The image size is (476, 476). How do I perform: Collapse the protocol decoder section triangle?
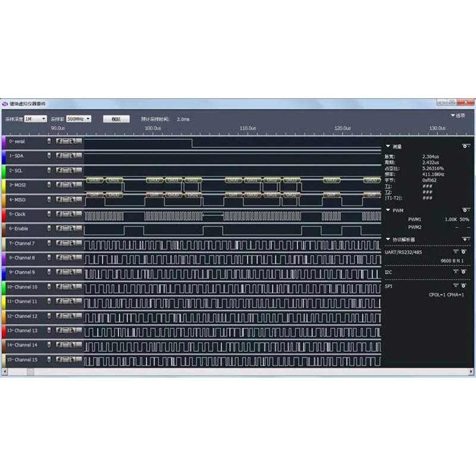point(388,239)
